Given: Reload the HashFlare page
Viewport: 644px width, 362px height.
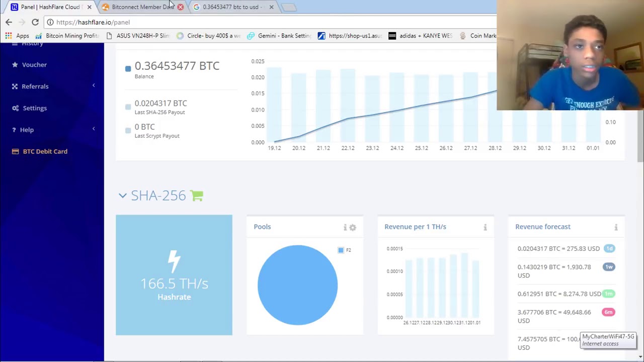Looking at the screenshot, I should (35, 22).
